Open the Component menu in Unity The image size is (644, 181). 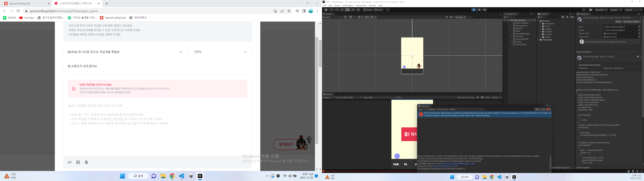(x=361, y=6)
